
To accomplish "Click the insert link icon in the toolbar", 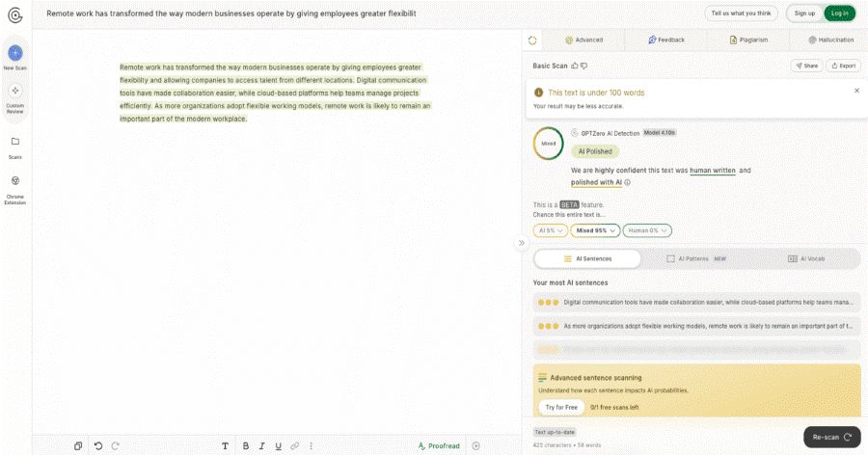I will click(295, 445).
